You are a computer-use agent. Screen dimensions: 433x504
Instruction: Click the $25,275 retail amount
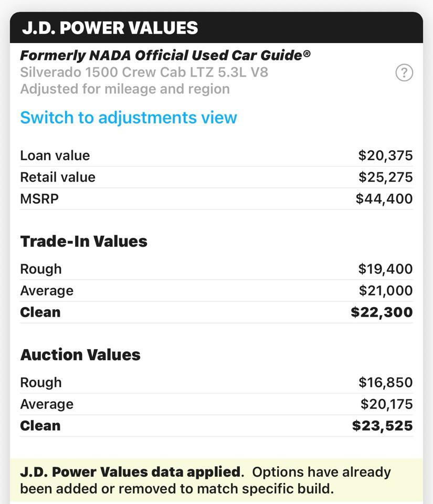[x=385, y=177]
